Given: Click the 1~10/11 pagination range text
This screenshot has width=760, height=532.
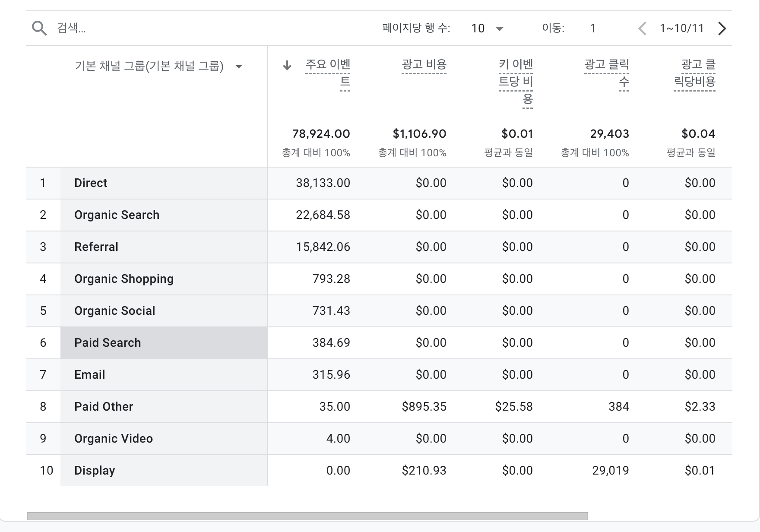Looking at the screenshot, I should pyautogui.click(x=682, y=28).
